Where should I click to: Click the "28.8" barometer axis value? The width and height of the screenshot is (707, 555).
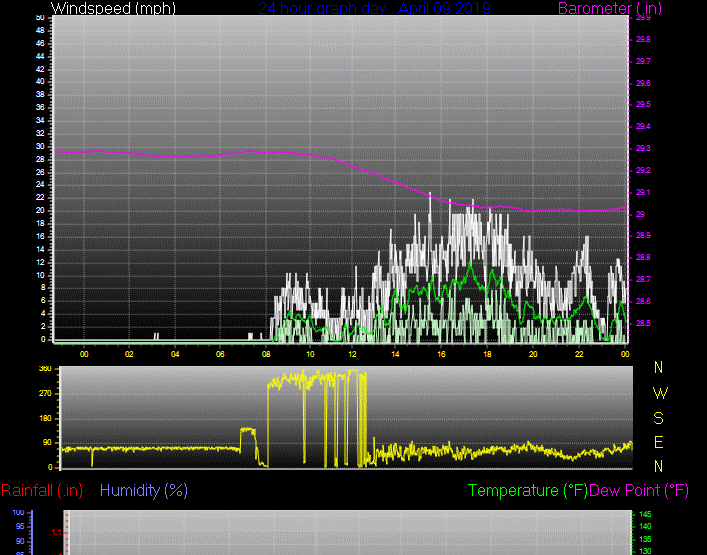click(x=643, y=257)
